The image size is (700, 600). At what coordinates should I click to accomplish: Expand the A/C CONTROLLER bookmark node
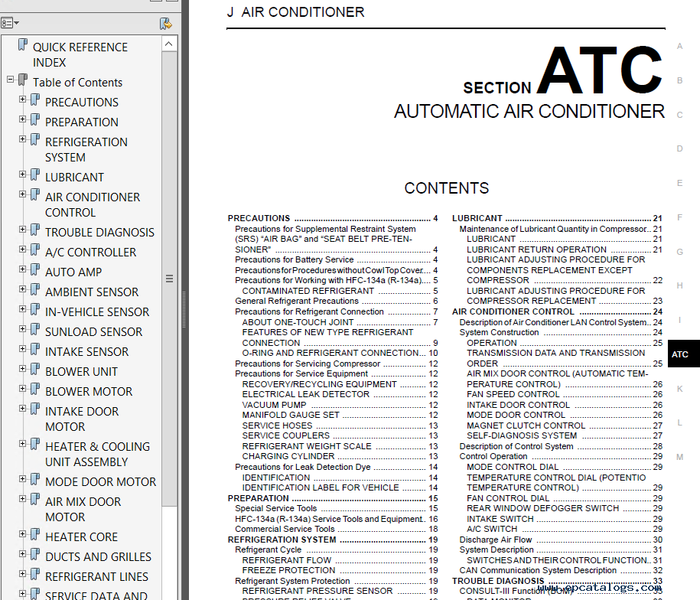click(22, 249)
